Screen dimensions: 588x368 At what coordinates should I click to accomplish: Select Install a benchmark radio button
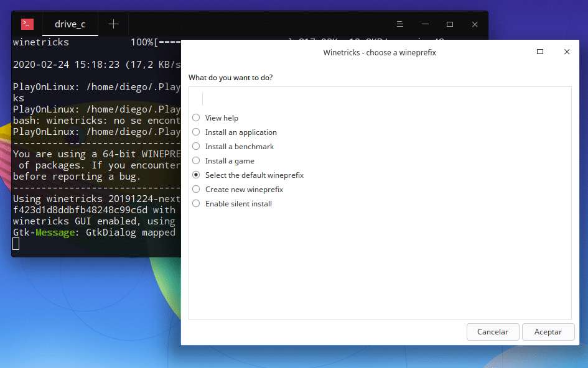(x=196, y=146)
